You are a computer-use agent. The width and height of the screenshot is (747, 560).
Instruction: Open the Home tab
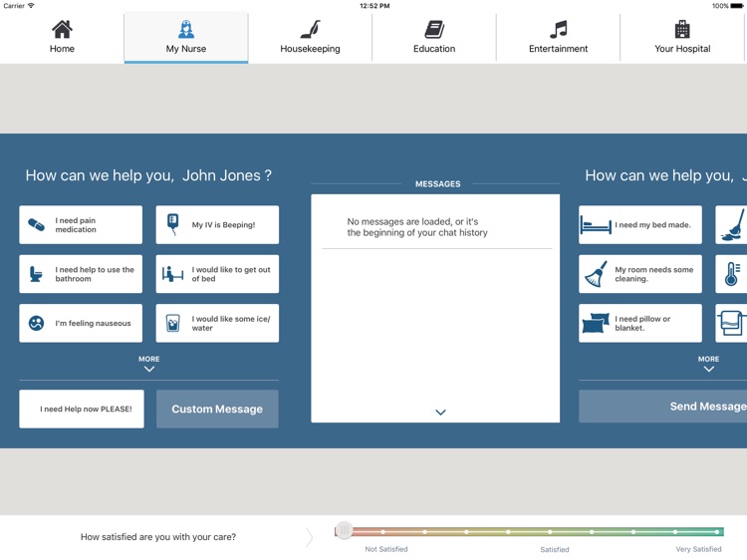[x=62, y=38]
